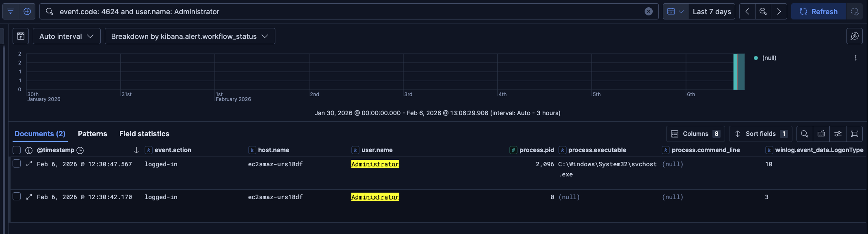Clear the search query text
The image size is (868, 234).
point(649,11)
